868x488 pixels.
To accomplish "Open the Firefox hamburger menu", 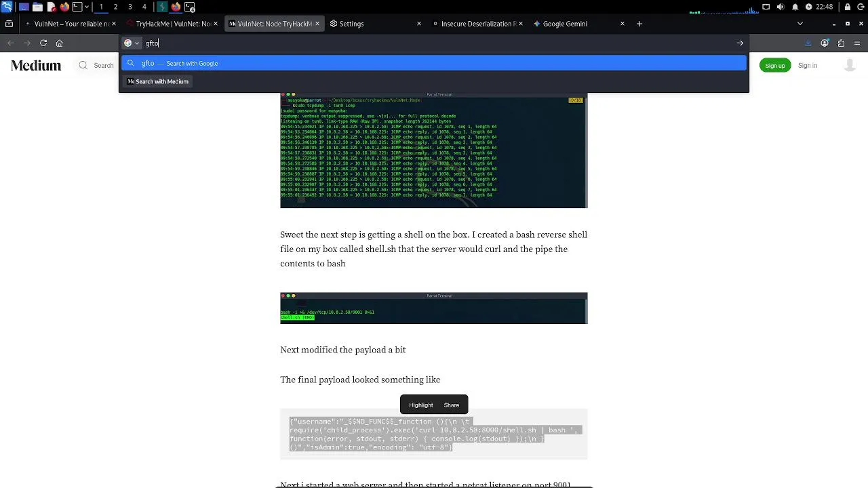I will click(857, 43).
